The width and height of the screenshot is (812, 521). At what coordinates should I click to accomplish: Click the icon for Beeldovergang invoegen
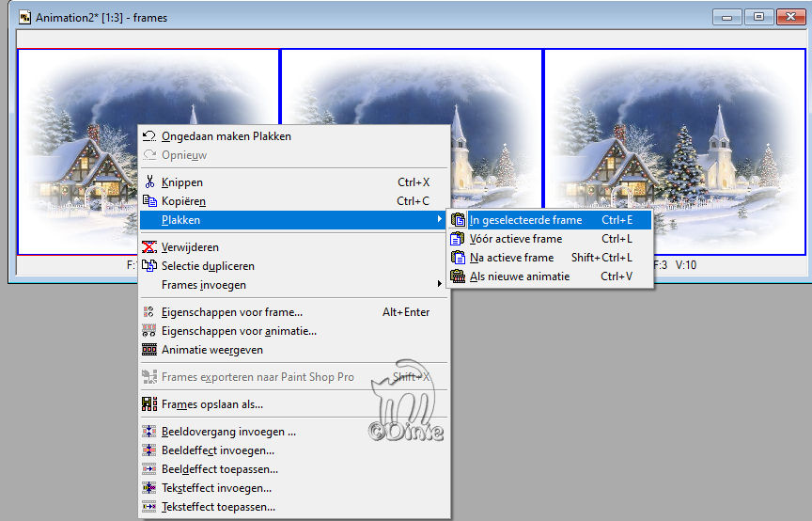[x=148, y=433]
